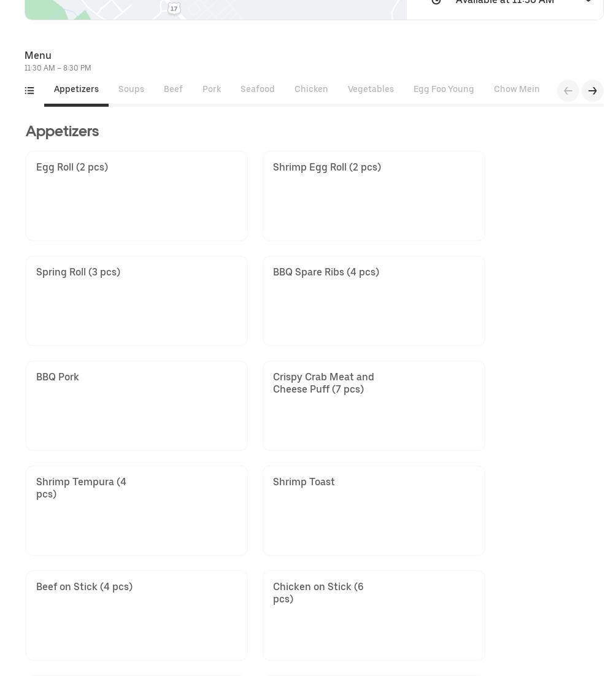Viewport: 616px width, 676px height.
Task: Open the Shrimp Toast menu item
Action: click(x=374, y=510)
